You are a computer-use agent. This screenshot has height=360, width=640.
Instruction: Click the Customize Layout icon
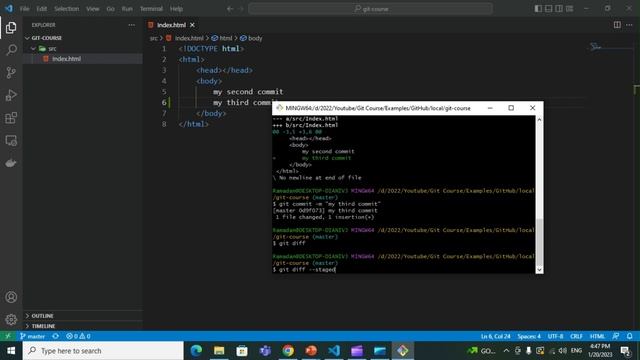[569, 9]
